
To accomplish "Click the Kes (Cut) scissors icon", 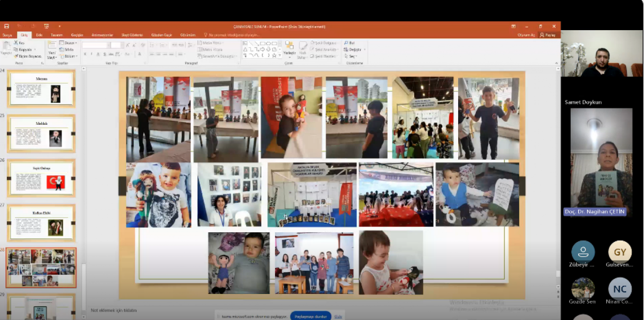I will coord(16,43).
